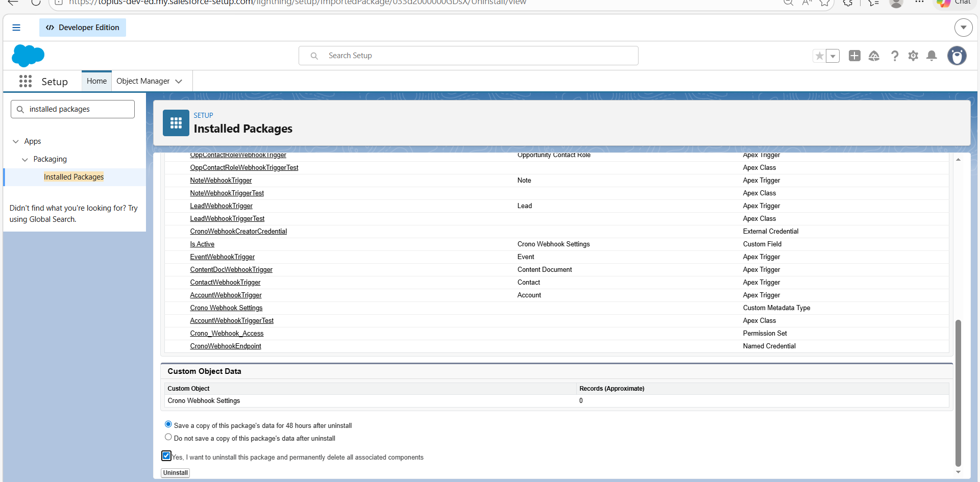Open the LeadWebhookTriggerTest link

[227, 219]
